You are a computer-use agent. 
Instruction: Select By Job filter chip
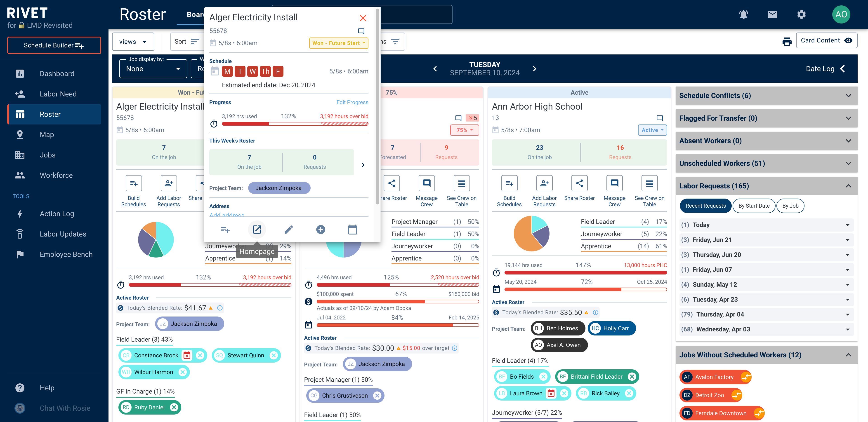click(790, 206)
